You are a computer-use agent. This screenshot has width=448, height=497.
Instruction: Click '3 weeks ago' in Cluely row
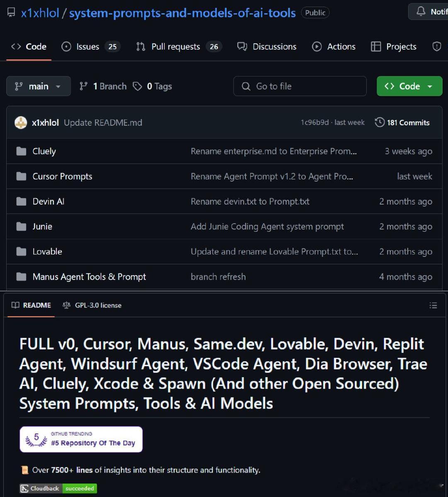(x=409, y=151)
